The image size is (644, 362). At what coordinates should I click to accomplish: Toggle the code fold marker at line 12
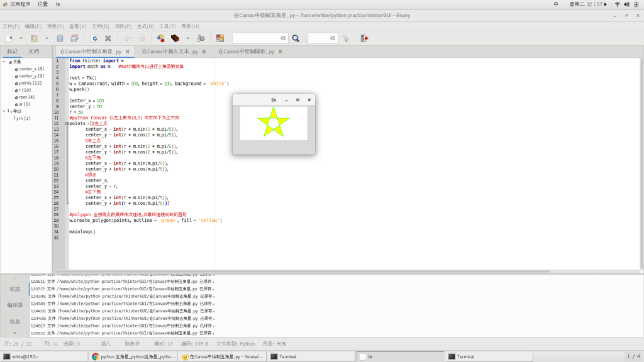(x=67, y=124)
